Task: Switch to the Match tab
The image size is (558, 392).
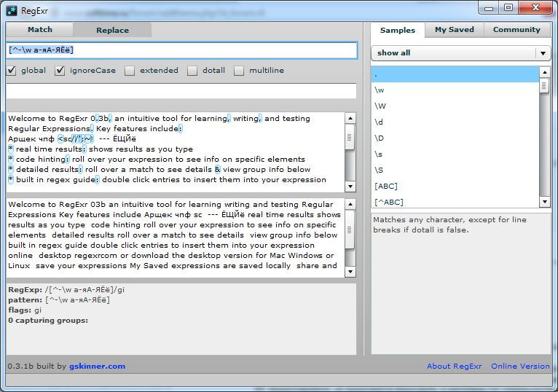Action: click(x=40, y=30)
